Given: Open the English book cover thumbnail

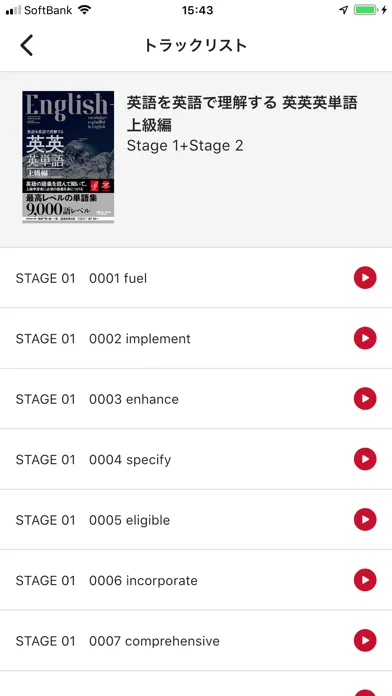Looking at the screenshot, I should pos(68,157).
